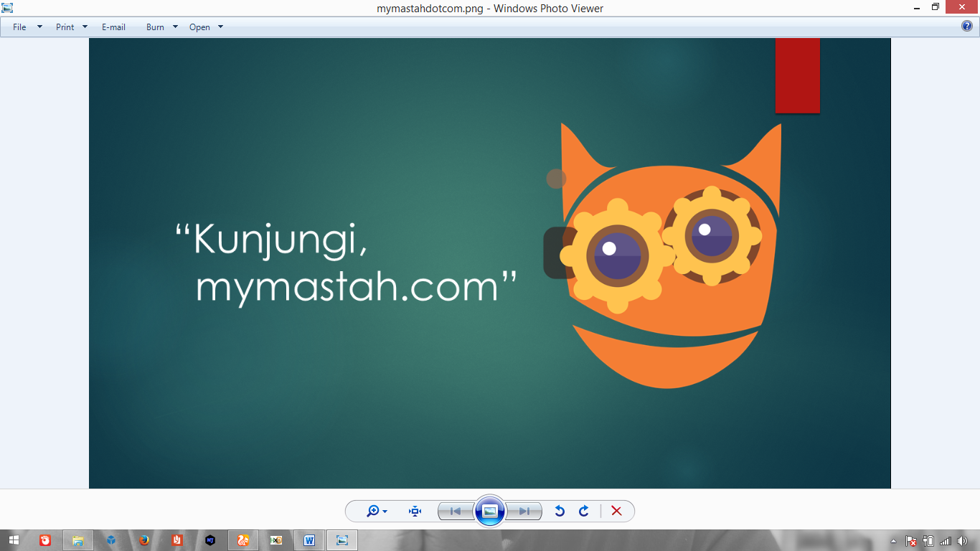Expand the Print dropdown arrow
This screenshot has width=980, height=551.
click(x=85, y=27)
